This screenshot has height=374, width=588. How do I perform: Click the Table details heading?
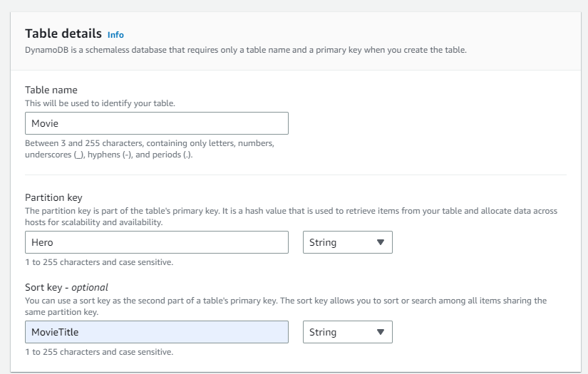[x=63, y=33]
